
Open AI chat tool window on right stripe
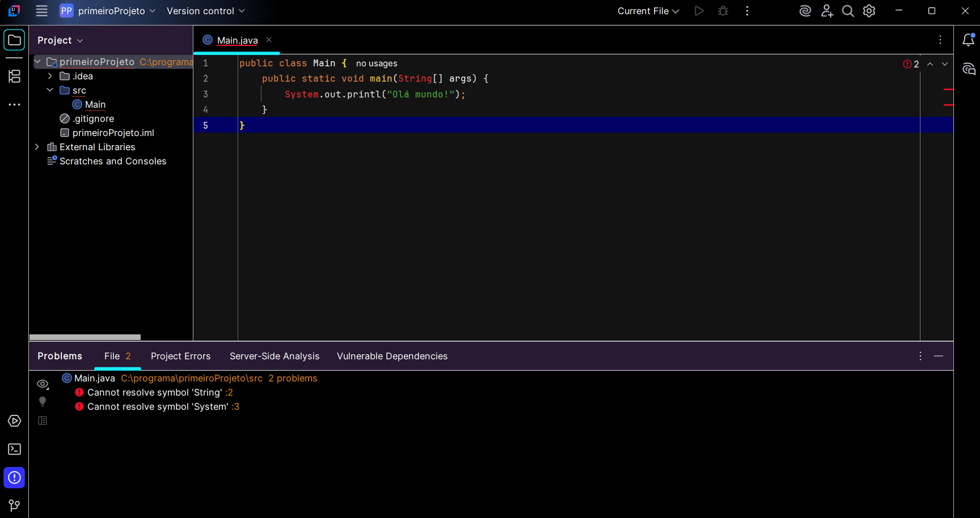[x=969, y=69]
